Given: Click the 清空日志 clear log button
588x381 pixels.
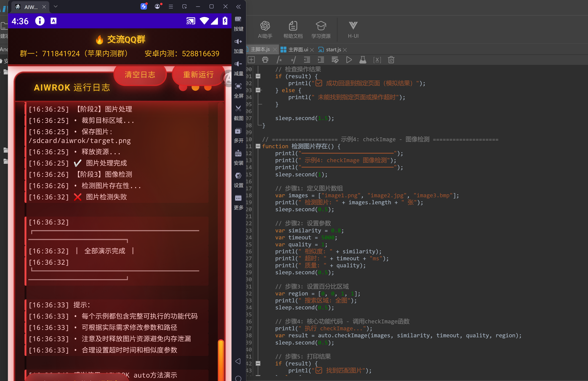Looking at the screenshot, I should [140, 75].
